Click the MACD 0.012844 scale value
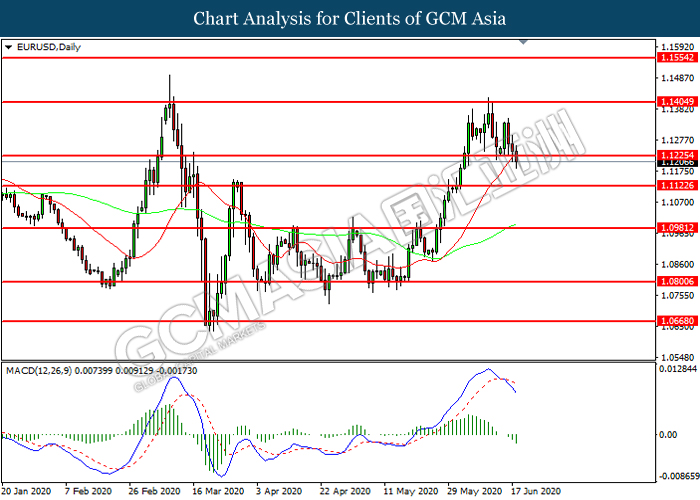This screenshot has width=700, height=500. [x=678, y=369]
